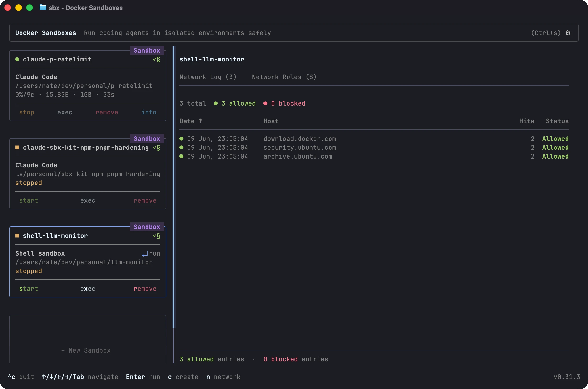Click security.ubuntu.com host entry

[299, 148]
